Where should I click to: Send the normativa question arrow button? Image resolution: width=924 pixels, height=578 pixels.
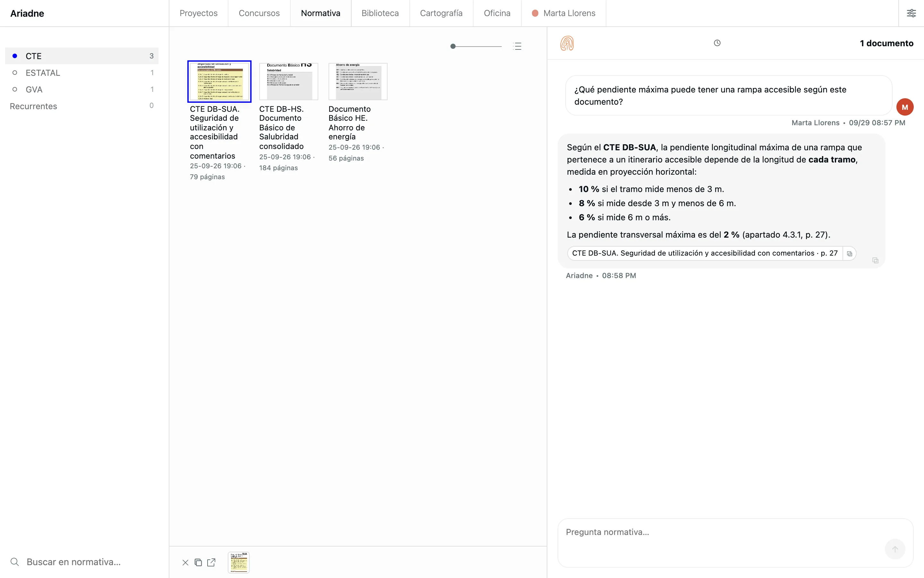pos(895,549)
